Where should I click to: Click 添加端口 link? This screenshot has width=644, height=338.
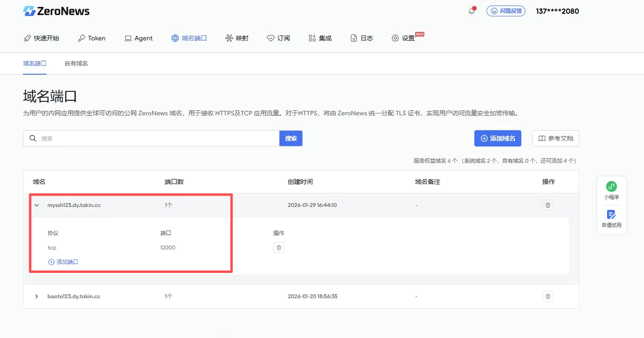(63, 262)
